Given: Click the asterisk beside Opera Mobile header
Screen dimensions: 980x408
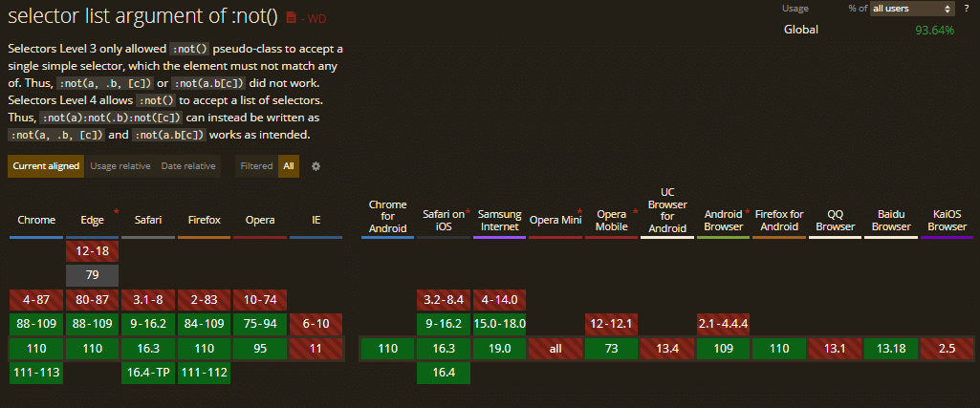Looking at the screenshot, I should (635, 209).
